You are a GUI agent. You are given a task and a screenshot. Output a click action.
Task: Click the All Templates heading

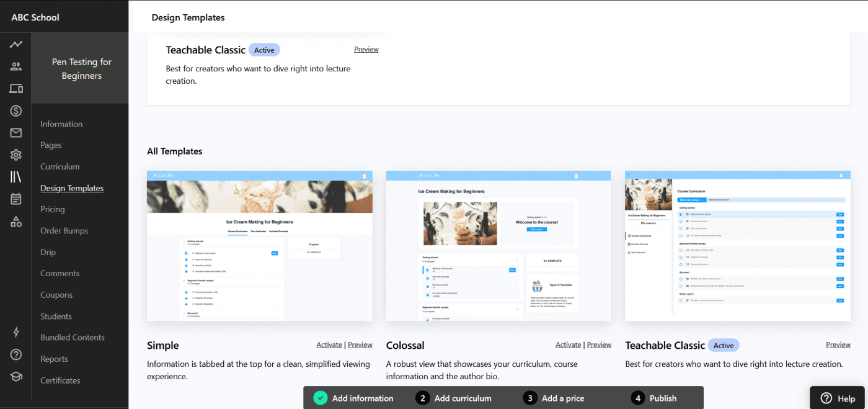175,151
